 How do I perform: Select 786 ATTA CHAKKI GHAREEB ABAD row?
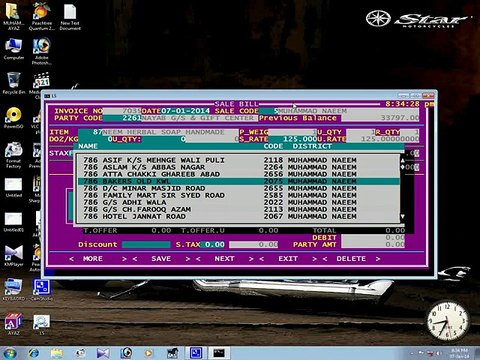pyautogui.click(x=239, y=174)
